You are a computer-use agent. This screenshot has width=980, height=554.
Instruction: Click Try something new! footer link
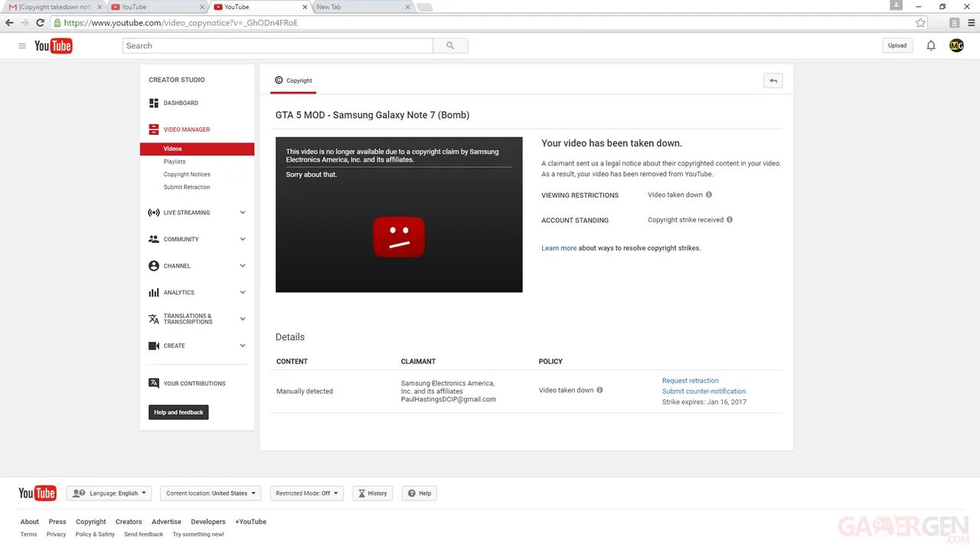point(198,535)
